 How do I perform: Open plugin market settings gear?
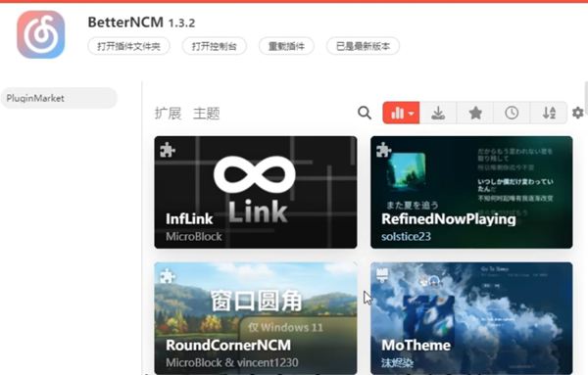coord(578,113)
